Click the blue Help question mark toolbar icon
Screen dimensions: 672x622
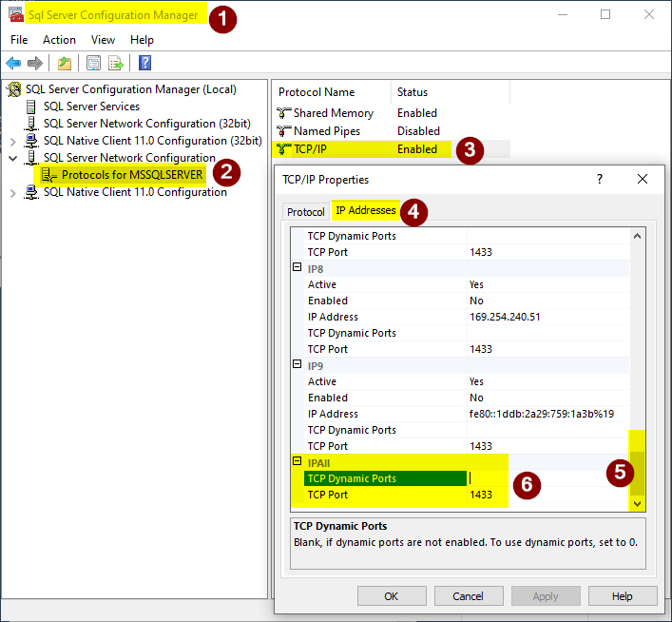[x=144, y=63]
